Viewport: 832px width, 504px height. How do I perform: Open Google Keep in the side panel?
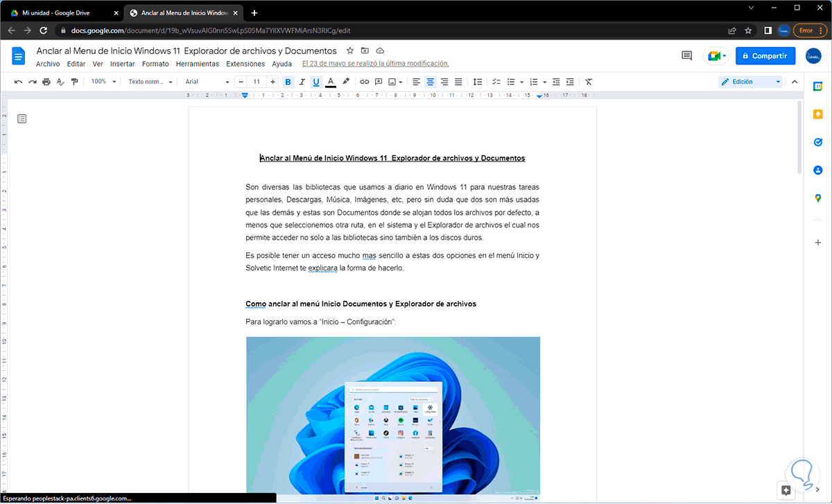(818, 114)
